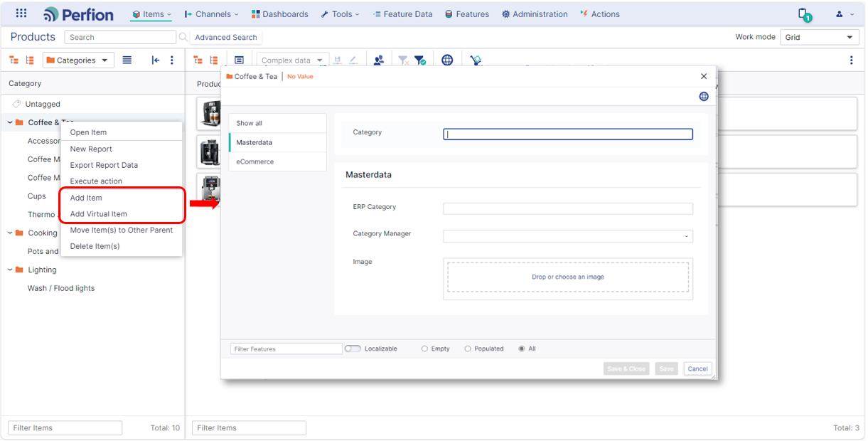Open the Work mode Grid dropdown
Screen dimensions: 868x441
pos(820,37)
